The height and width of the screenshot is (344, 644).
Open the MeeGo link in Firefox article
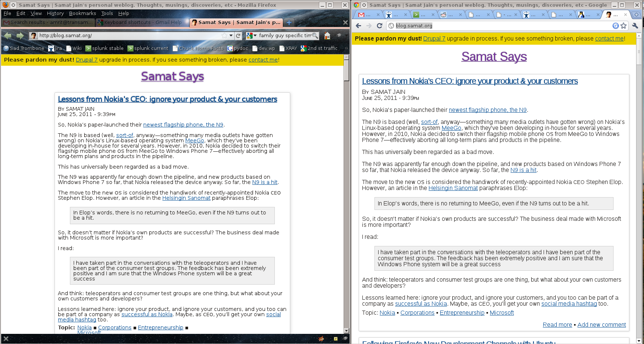click(195, 140)
